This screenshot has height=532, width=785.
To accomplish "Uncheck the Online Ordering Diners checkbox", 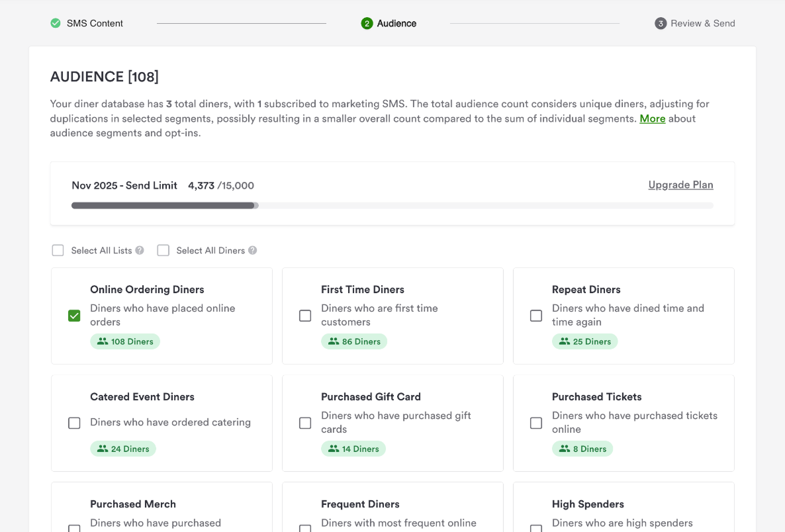I will click(74, 316).
